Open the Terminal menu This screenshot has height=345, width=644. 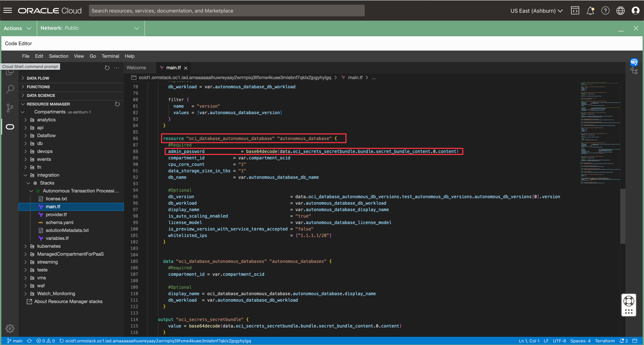click(x=110, y=56)
